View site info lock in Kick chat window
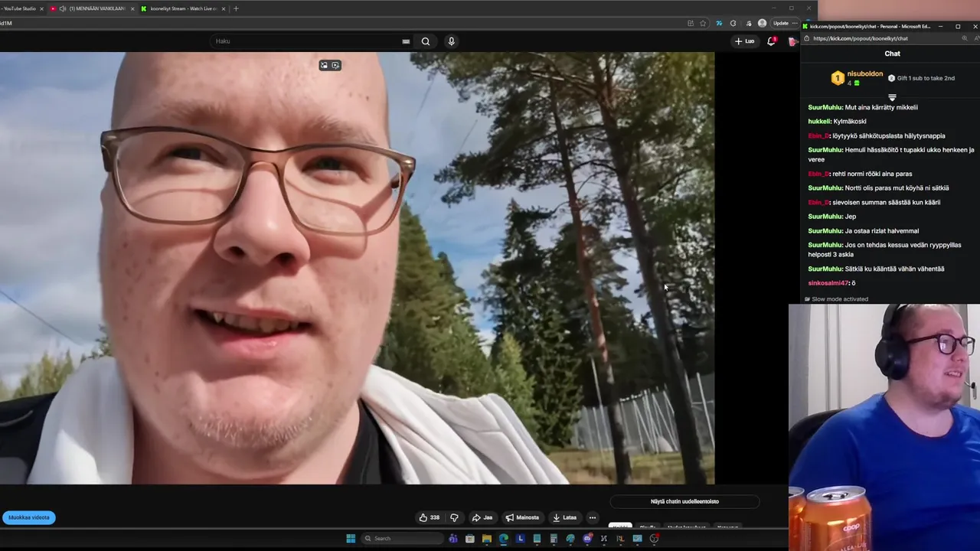The height and width of the screenshot is (551, 980). click(x=807, y=38)
